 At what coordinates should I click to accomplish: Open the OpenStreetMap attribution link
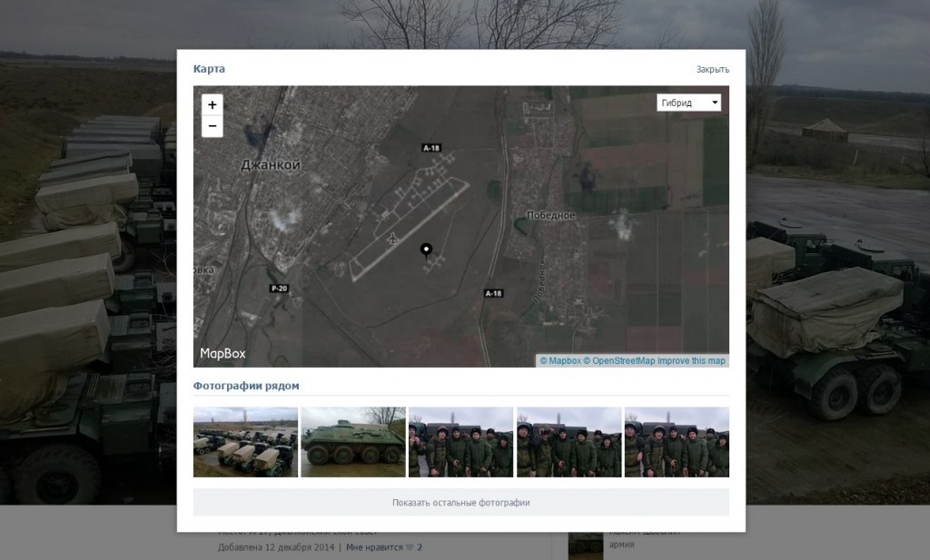618,360
